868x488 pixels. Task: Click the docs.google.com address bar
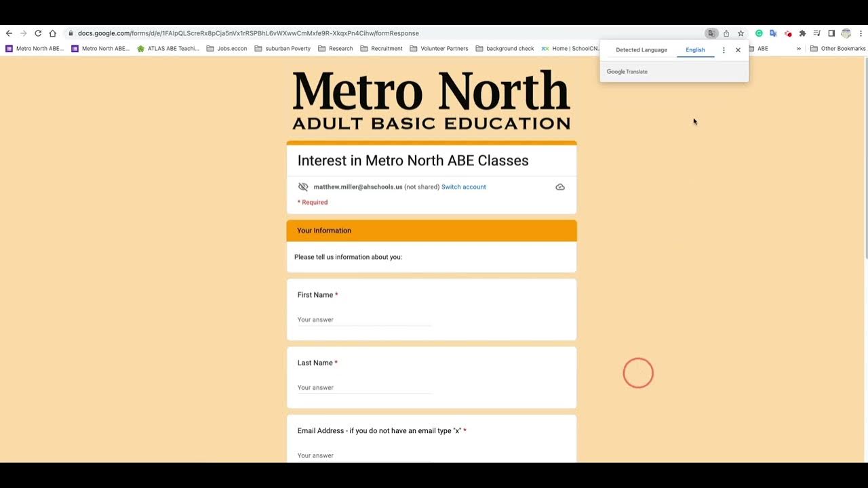(x=248, y=33)
